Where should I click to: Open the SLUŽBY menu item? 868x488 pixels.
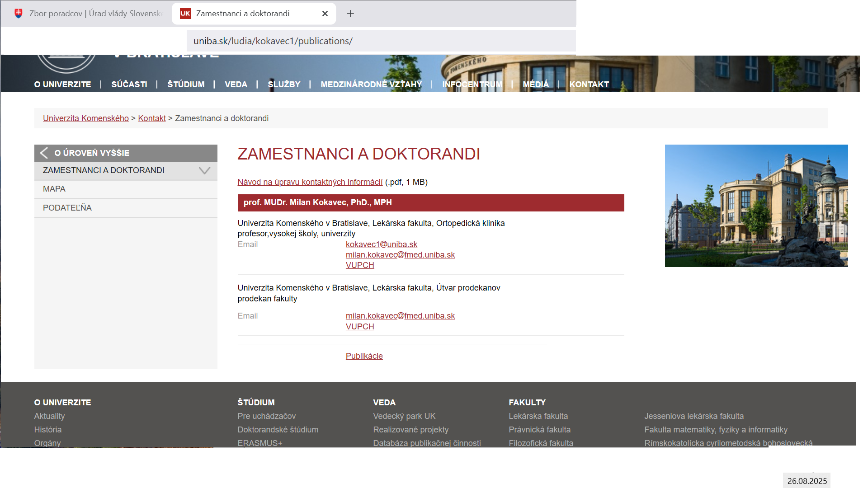(x=284, y=84)
